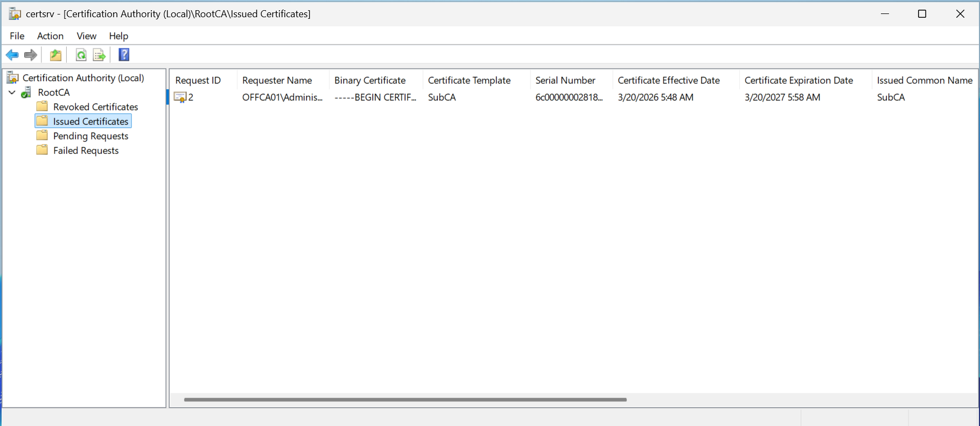Click the RootCA server icon in tree
Viewport: 980px width, 426px height.
coord(26,93)
